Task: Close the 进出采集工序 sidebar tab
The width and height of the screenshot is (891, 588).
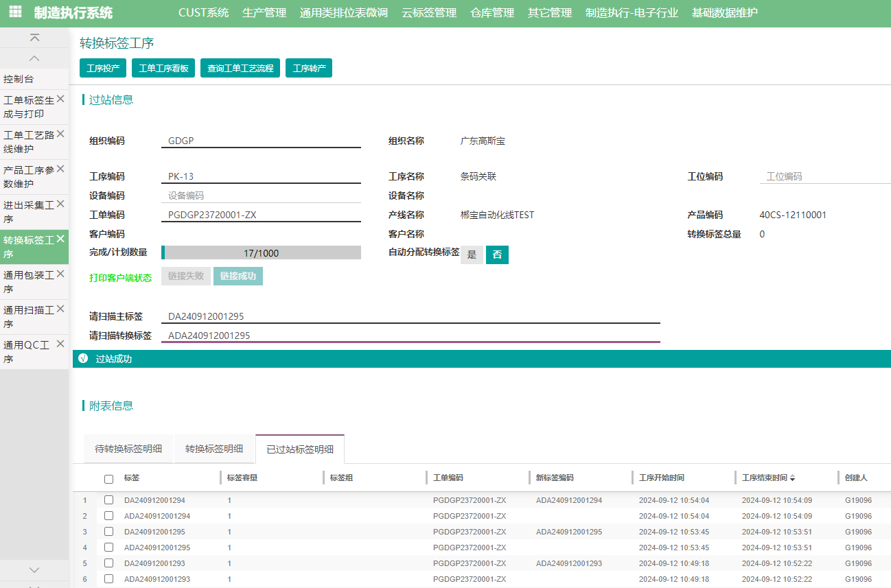Action: click(60, 203)
